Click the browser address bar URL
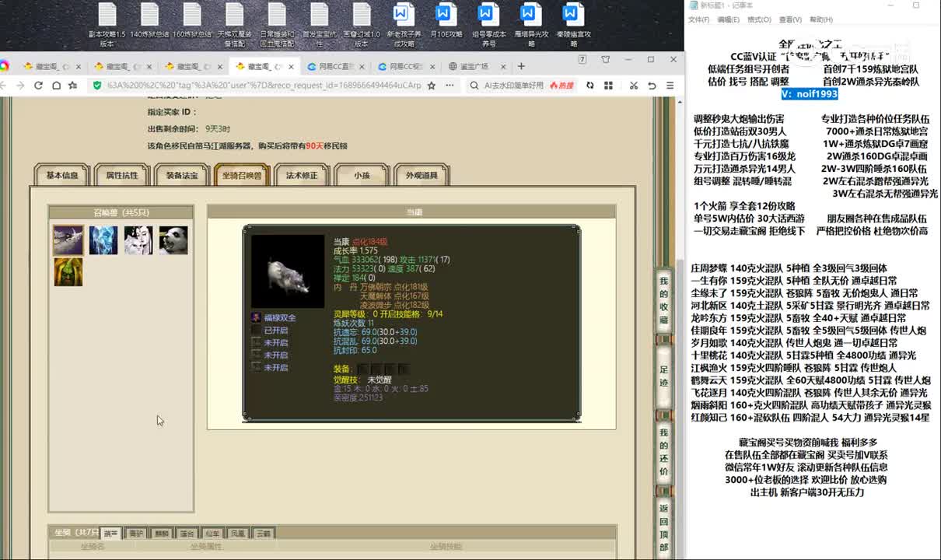The height and width of the screenshot is (560, 941). coord(264,86)
